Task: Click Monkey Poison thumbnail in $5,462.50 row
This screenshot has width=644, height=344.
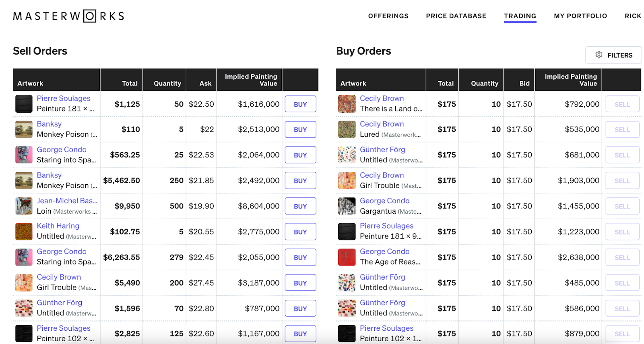Action: pyautogui.click(x=24, y=181)
